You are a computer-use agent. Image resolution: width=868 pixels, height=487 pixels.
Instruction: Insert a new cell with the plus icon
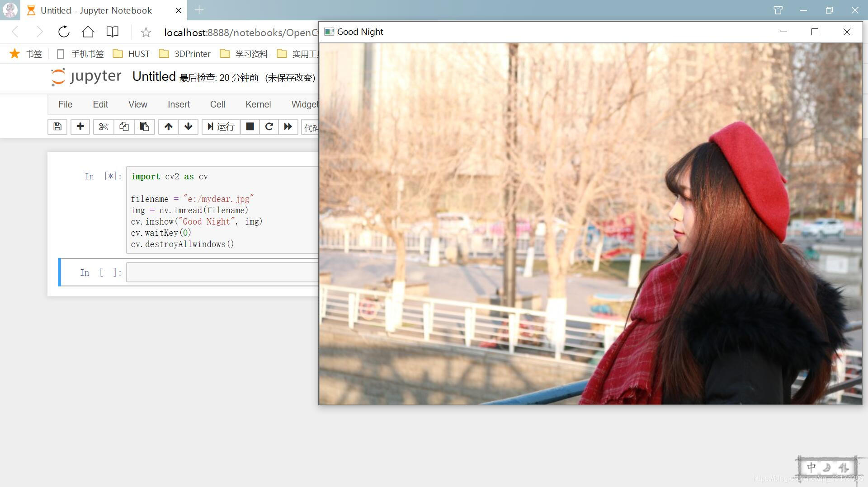(80, 127)
